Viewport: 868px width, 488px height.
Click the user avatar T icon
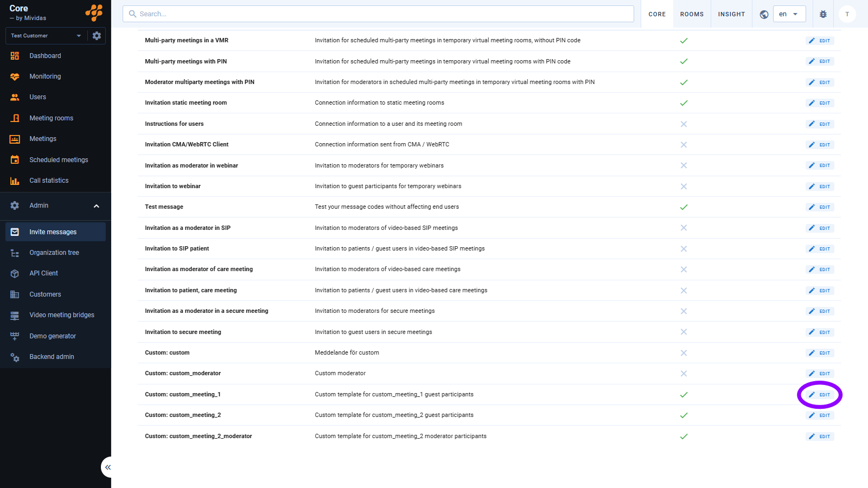[847, 14]
